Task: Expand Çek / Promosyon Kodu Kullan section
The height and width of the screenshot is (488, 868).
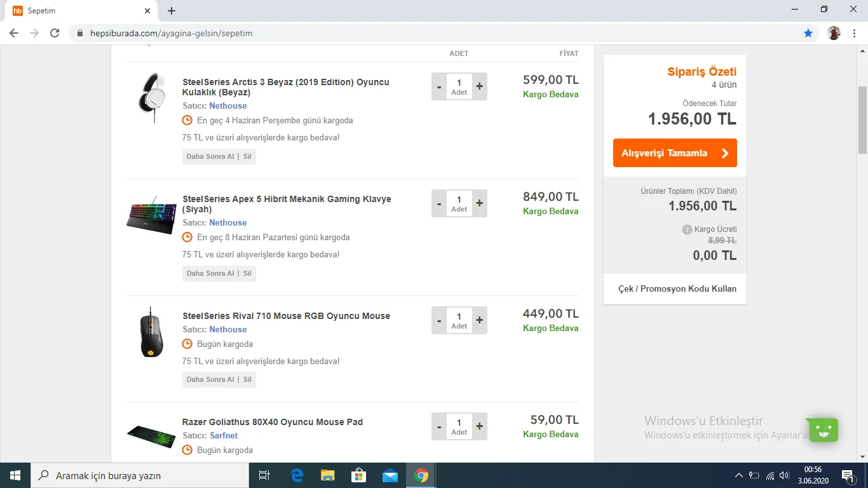Action: 677,288
